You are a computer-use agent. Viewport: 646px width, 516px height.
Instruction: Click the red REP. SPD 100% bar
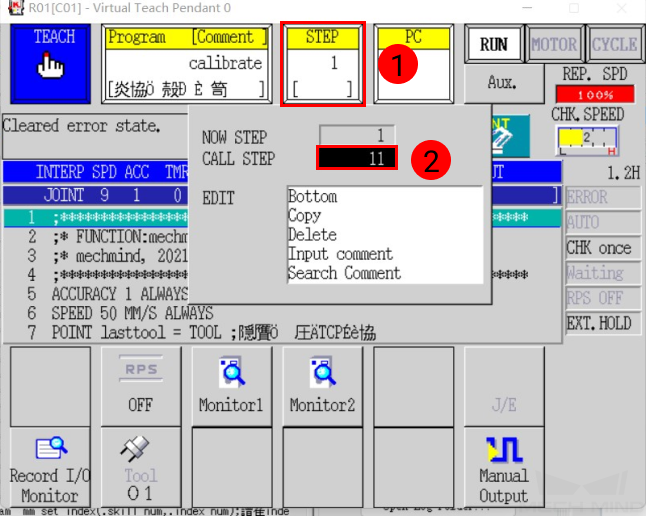click(x=595, y=94)
